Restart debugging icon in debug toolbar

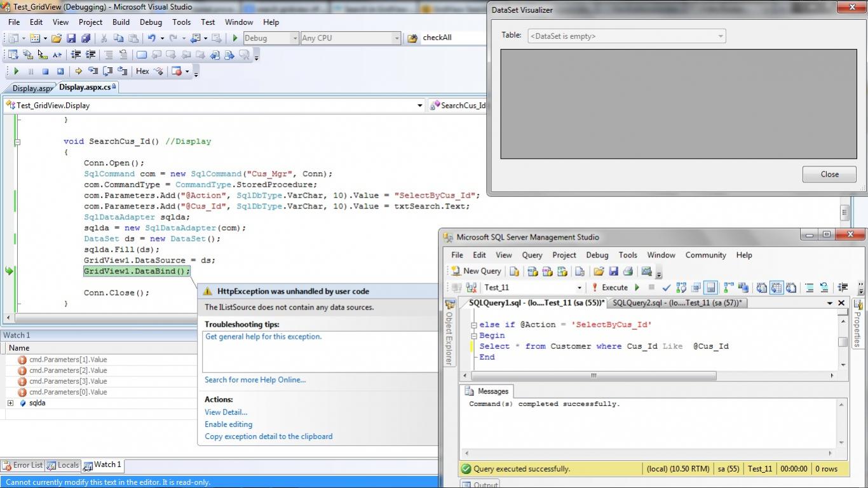click(x=60, y=71)
